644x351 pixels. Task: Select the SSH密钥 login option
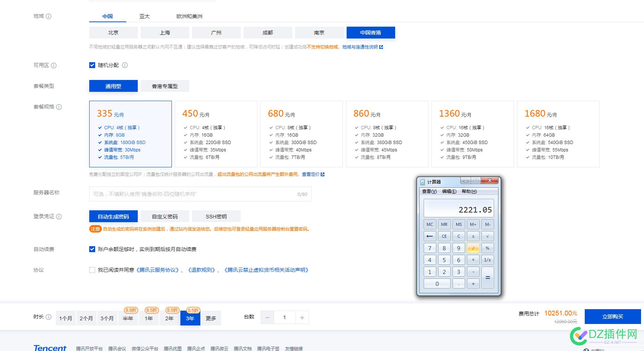tap(216, 216)
